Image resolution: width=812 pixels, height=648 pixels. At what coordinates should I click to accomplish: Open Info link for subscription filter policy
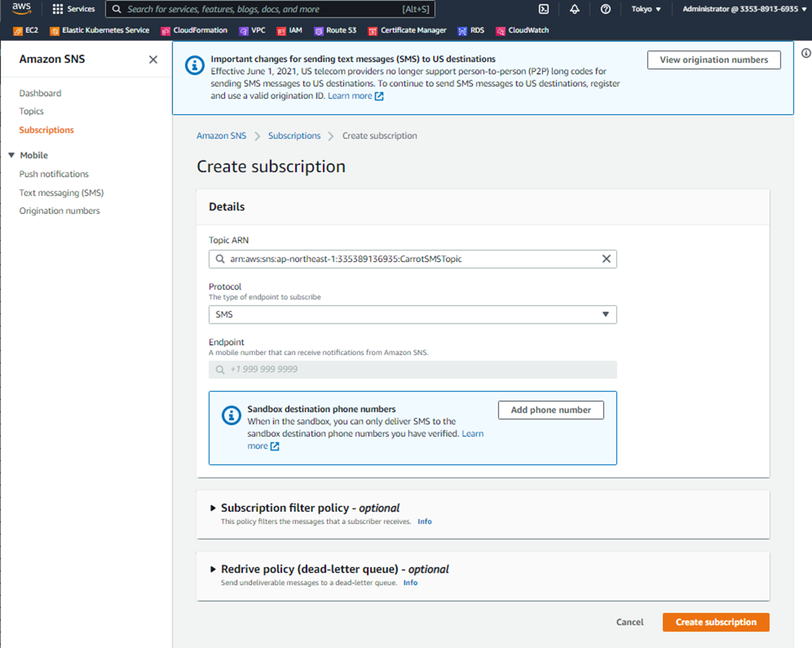[425, 522]
